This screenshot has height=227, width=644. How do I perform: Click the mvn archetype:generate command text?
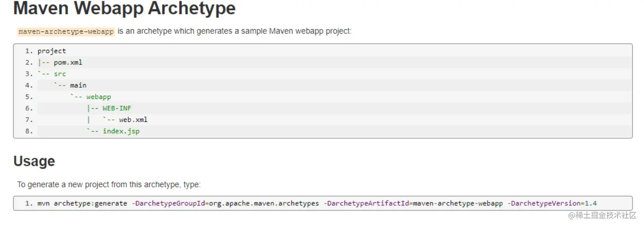click(x=82, y=204)
